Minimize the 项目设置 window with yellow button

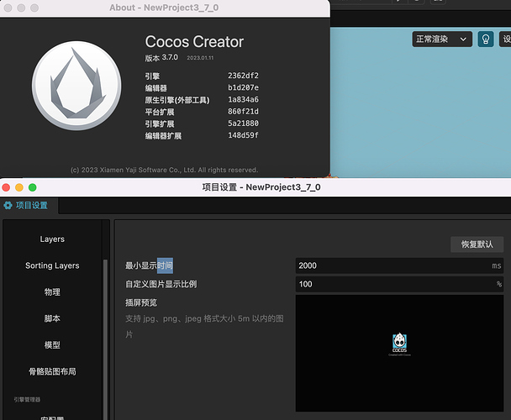(19, 187)
